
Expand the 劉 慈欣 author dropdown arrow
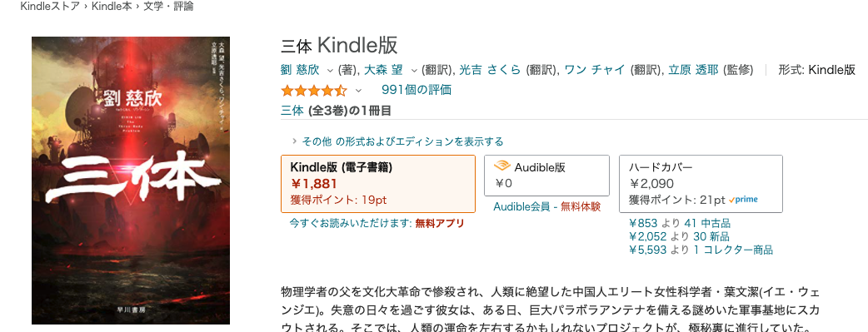click(x=330, y=70)
